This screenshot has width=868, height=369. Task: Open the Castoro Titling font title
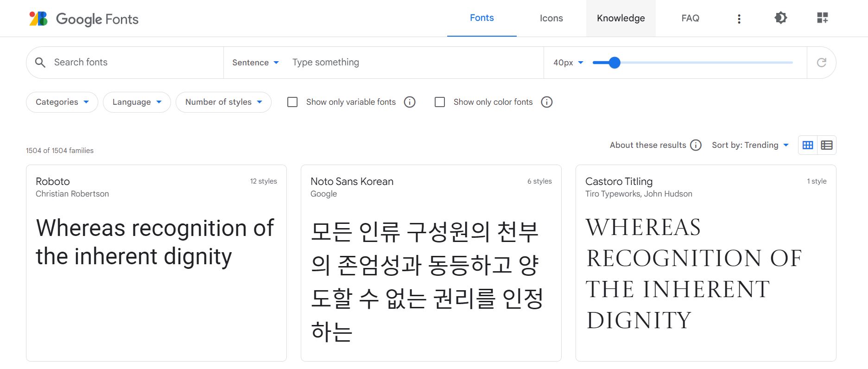(x=619, y=181)
